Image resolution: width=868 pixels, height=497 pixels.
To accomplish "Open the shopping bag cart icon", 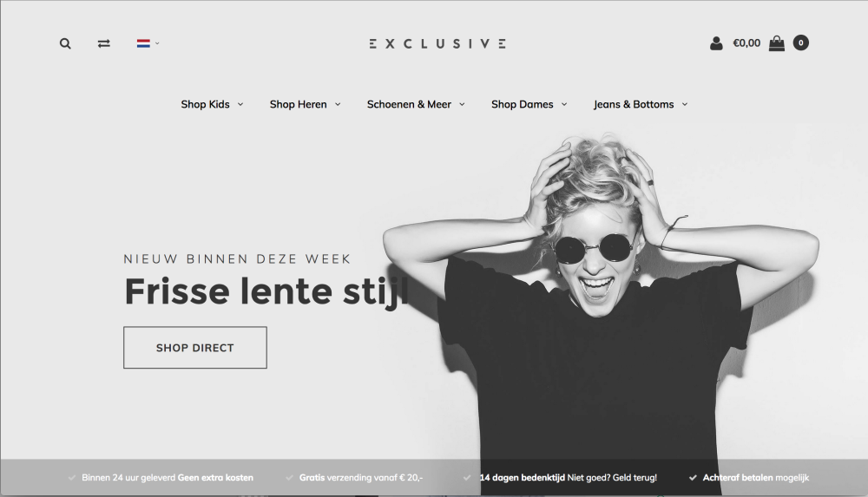I will point(777,43).
